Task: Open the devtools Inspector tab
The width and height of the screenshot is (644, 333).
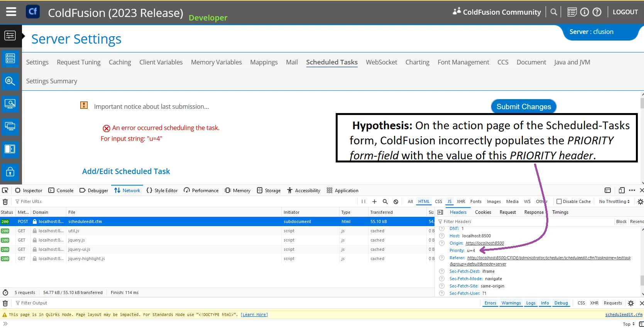Action: pos(29,190)
